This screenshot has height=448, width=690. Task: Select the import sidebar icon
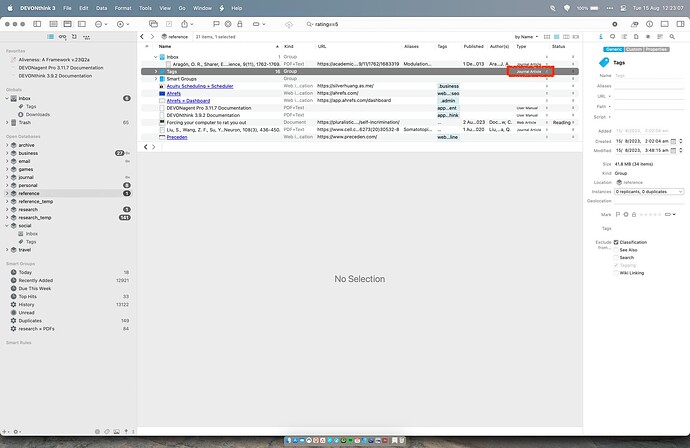tap(74, 37)
